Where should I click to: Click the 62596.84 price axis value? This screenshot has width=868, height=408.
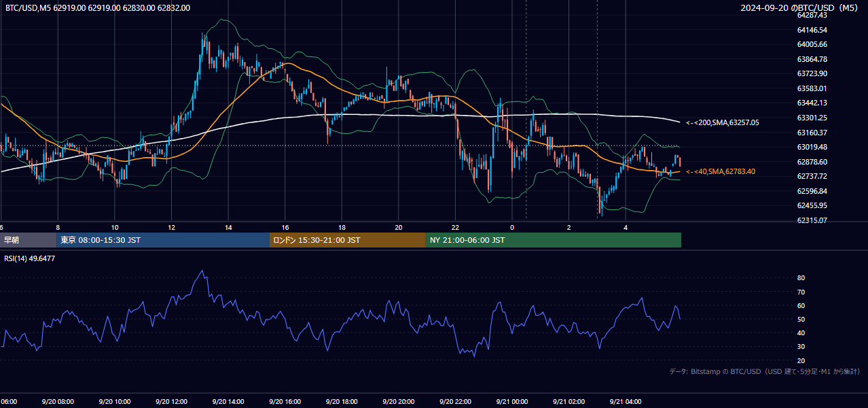[x=812, y=191]
